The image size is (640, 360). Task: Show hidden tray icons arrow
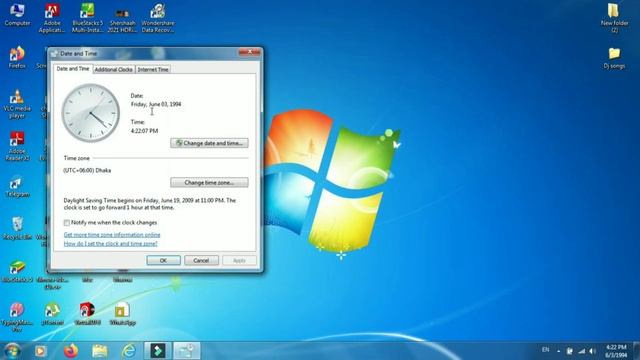[558, 351]
